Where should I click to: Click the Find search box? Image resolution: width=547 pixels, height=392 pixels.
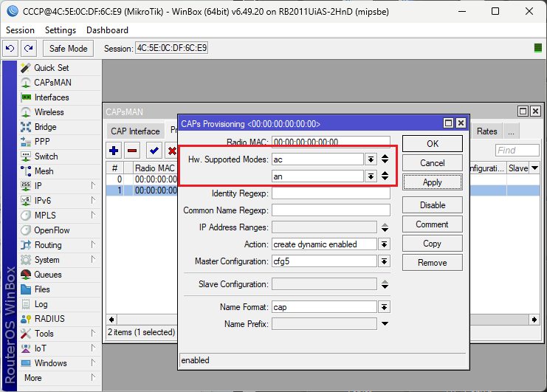[517, 151]
